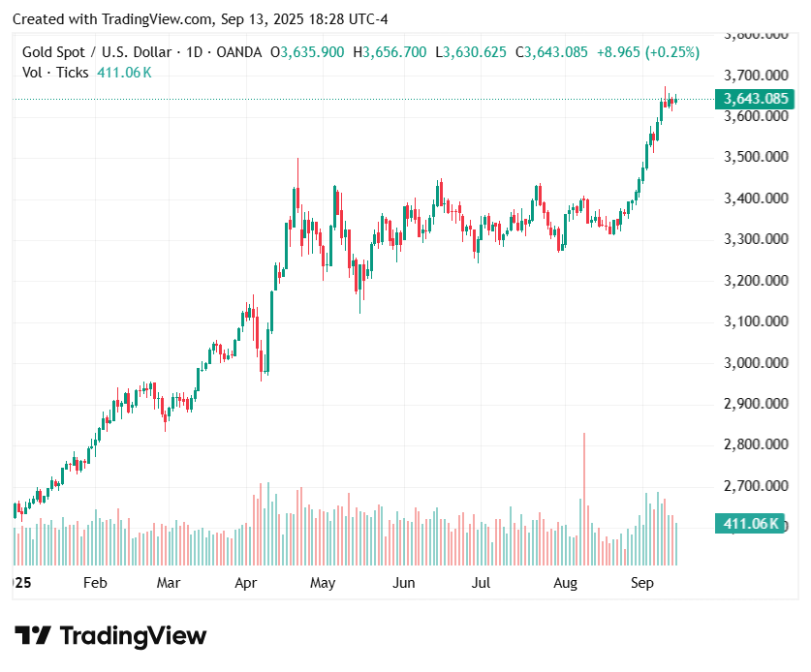811x672 pixels.
Task: Click the Sep label on the time axis
Action: pyautogui.click(x=642, y=583)
